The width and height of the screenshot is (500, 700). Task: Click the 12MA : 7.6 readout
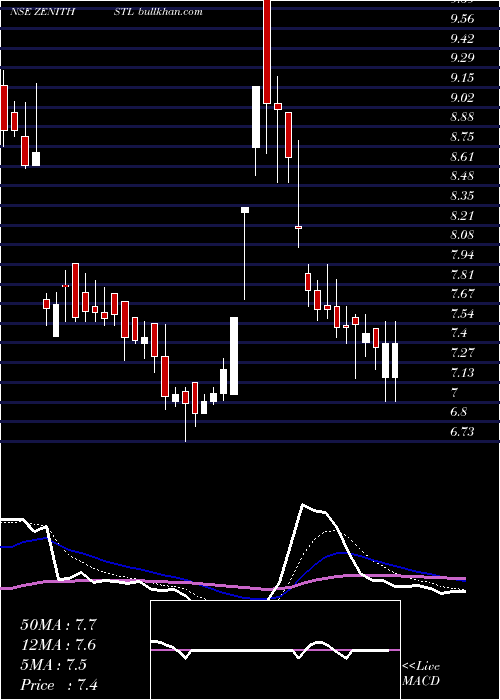(58, 645)
